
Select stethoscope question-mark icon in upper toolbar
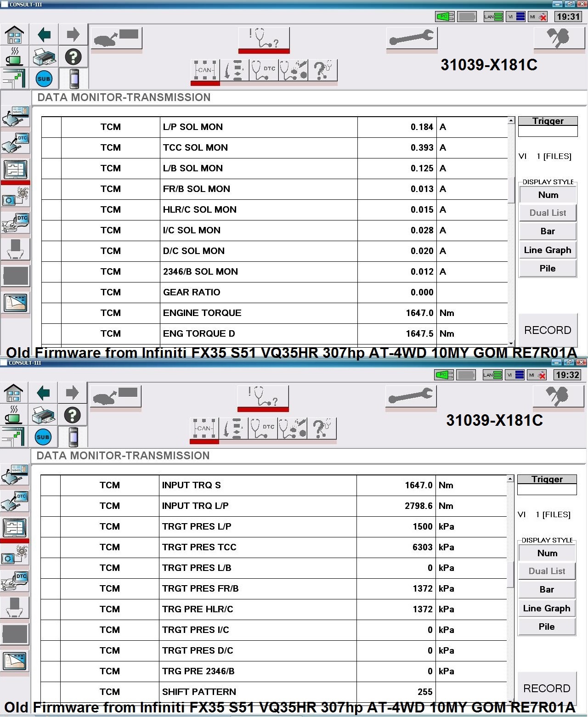coord(322,71)
